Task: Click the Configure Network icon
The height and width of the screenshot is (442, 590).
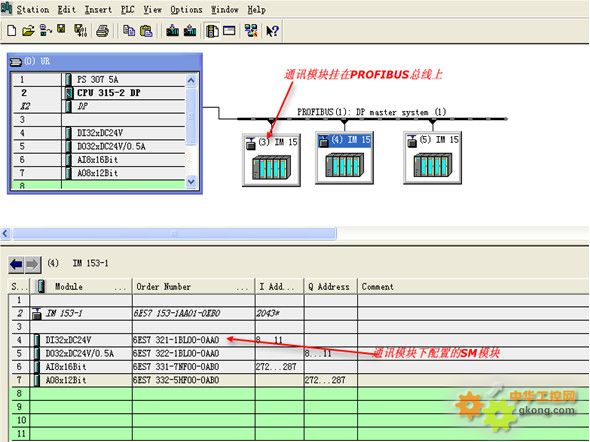Action: tap(251, 30)
